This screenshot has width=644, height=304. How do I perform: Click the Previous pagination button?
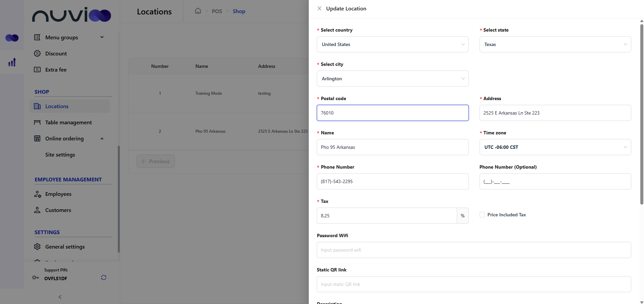(155, 161)
